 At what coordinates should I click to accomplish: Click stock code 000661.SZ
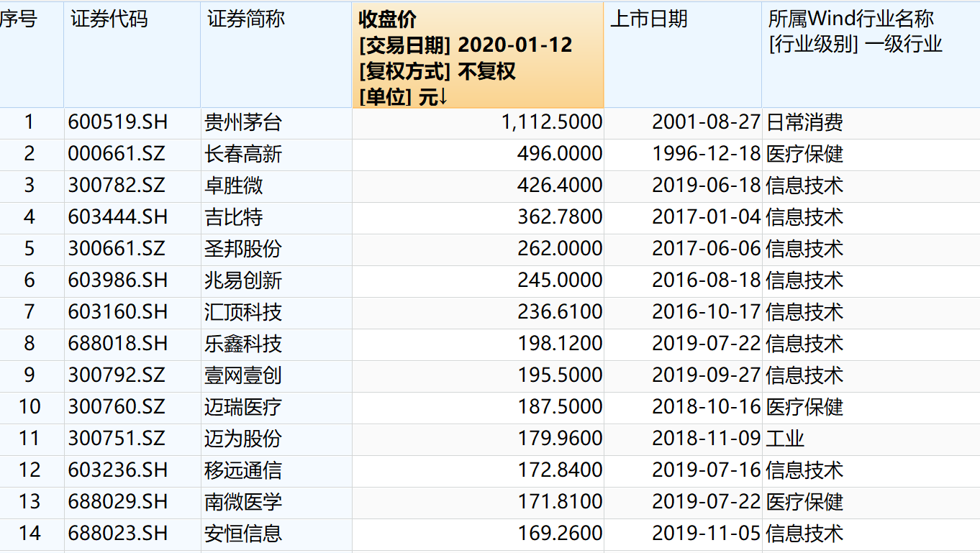click(117, 154)
